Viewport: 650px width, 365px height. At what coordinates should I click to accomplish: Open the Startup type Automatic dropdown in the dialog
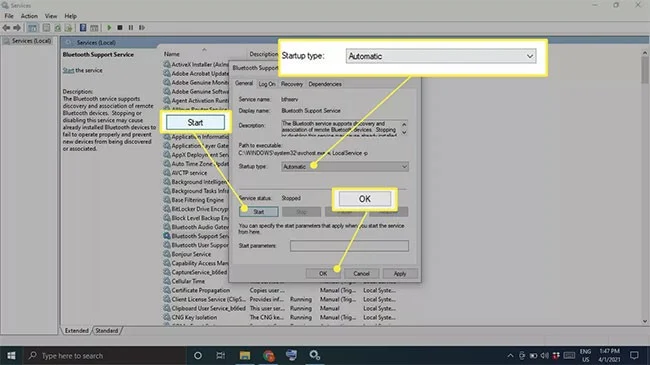click(345, 166)
